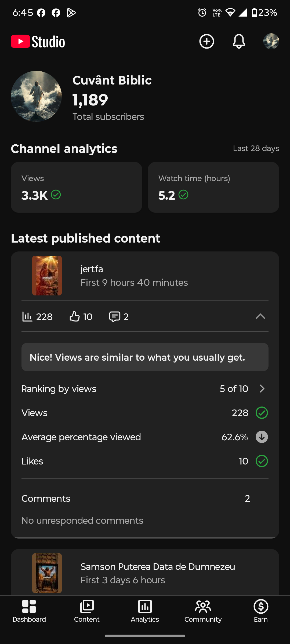This screenshot has width=290, height=644.
Task: Collapse jertfa details with up chevron
Action: coord(260,317)
